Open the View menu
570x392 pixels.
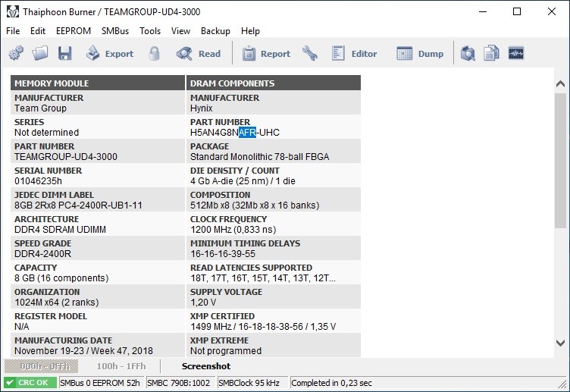[x=180, y=31]
